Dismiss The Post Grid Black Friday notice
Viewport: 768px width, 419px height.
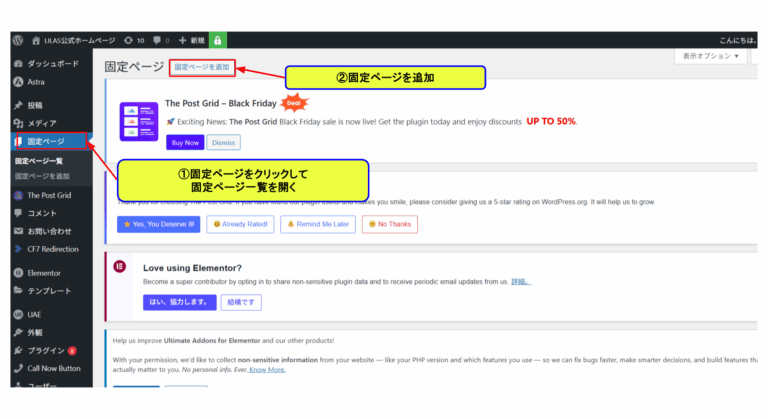pyautogui.click(x=223, y=143)
